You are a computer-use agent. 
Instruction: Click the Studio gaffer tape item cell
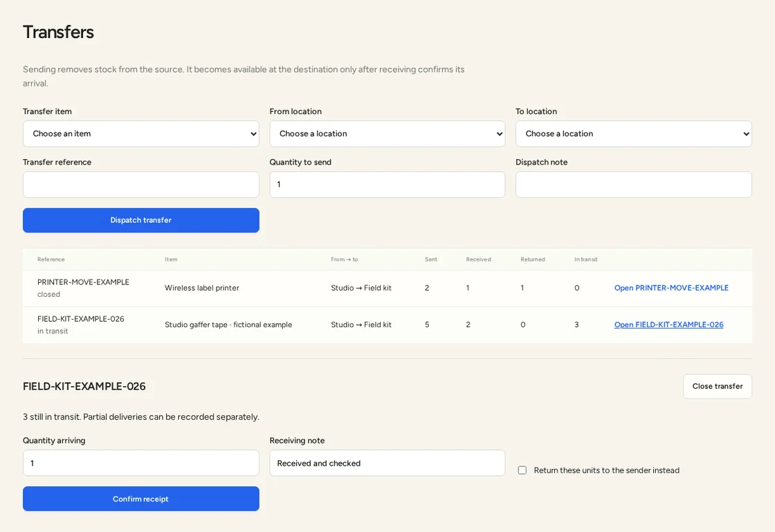pos(228,324)
